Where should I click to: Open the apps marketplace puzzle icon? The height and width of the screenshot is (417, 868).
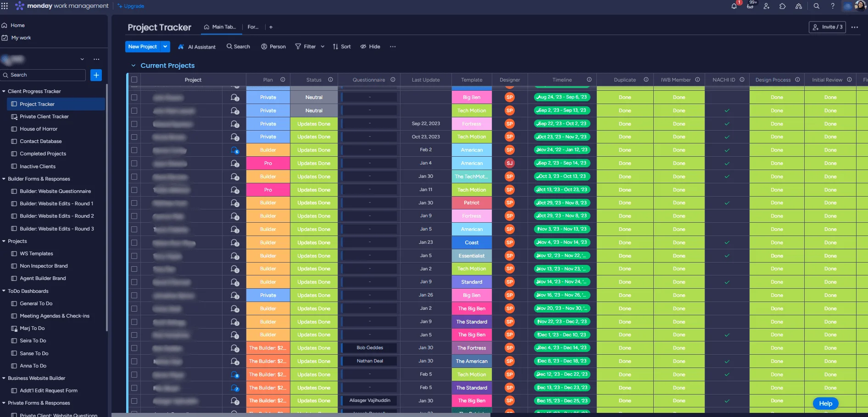(x=782, y=6)
